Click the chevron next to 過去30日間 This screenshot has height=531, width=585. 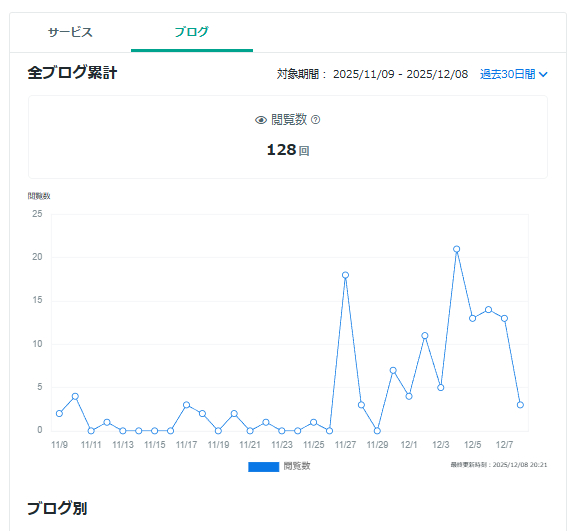(x=543, y=75)
